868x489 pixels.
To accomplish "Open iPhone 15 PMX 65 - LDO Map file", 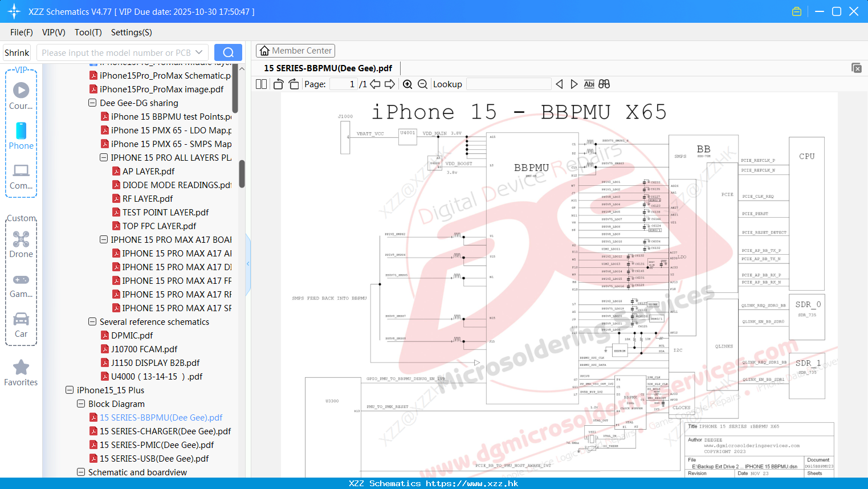I will (166, 131).
